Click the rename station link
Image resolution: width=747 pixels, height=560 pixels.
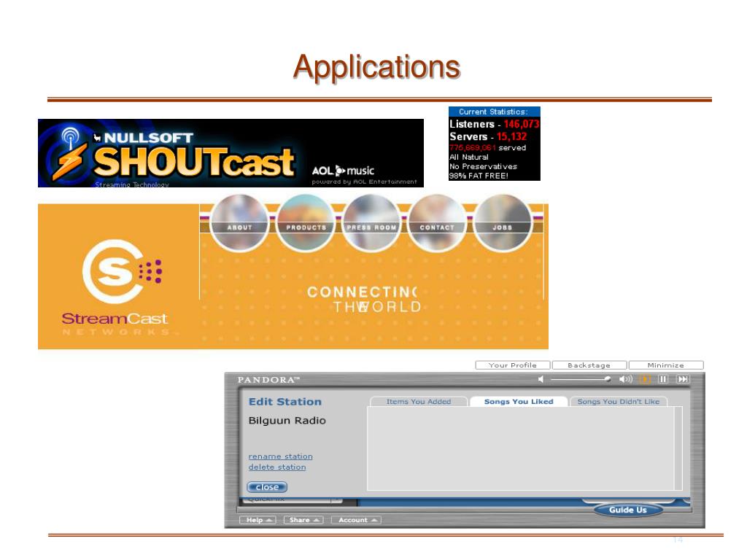pyautogui.click(x=281, y=456)
